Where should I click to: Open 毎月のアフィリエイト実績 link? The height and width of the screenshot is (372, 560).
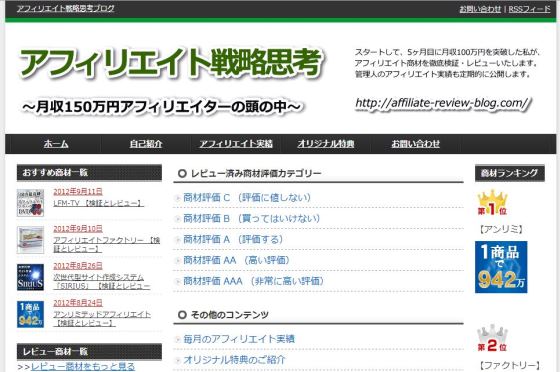pyautogui.click(x=239, y=339)
